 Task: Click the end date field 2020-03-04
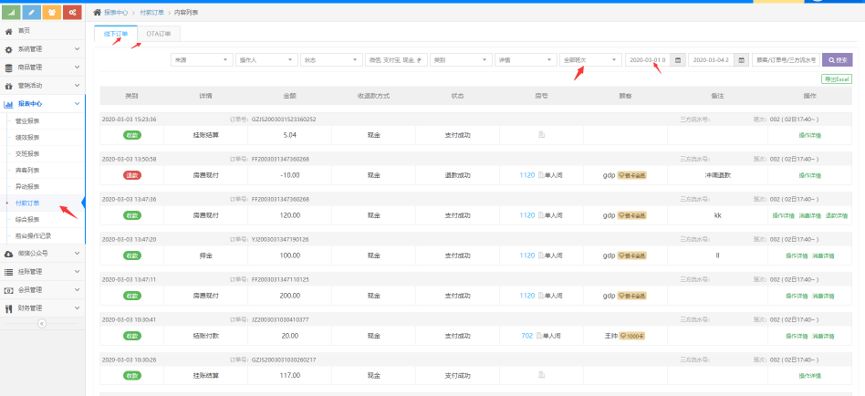[x=712, y=60]
